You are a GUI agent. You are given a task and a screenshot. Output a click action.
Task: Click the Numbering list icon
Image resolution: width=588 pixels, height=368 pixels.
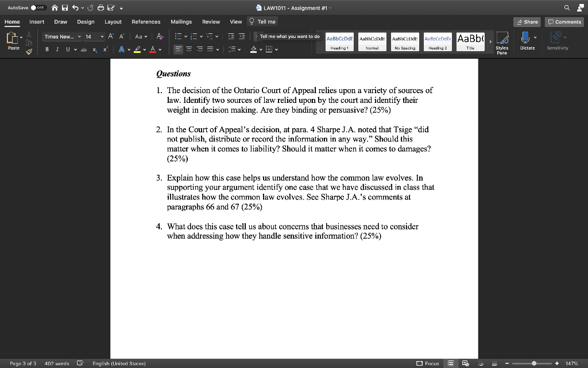pos(194,36)
